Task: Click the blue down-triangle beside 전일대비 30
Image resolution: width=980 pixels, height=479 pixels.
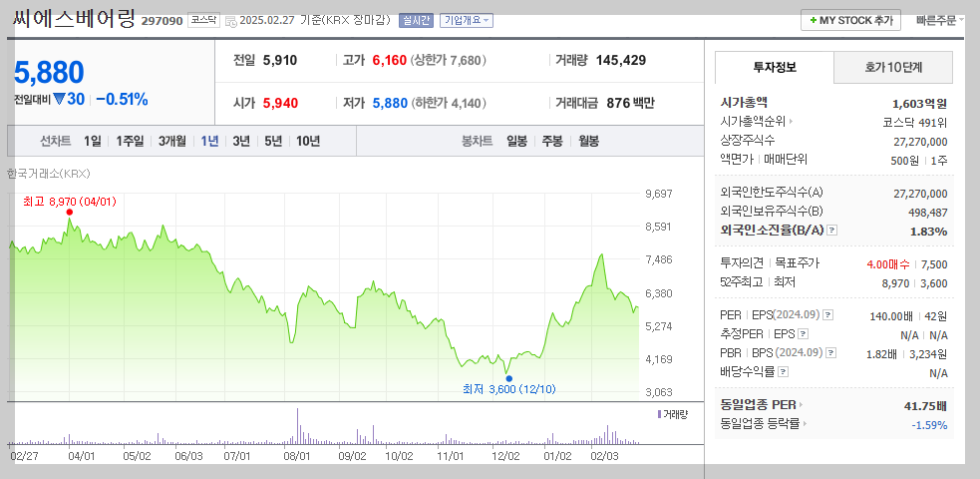Action: pos(60,99)
